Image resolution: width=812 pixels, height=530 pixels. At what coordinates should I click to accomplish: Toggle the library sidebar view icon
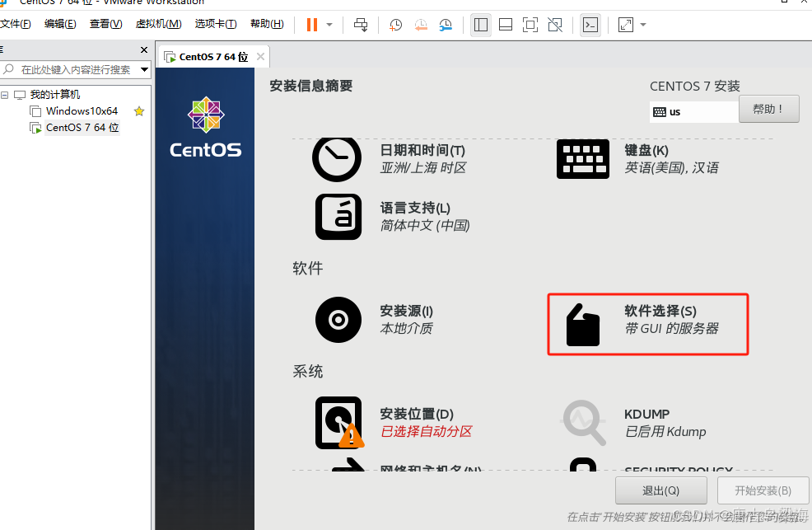[x=481, y=25]
